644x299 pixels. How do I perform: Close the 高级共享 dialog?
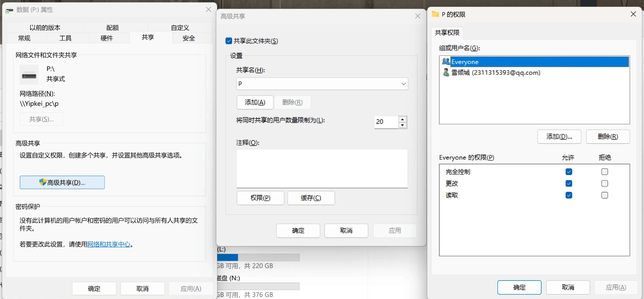[x=418, y=16]
